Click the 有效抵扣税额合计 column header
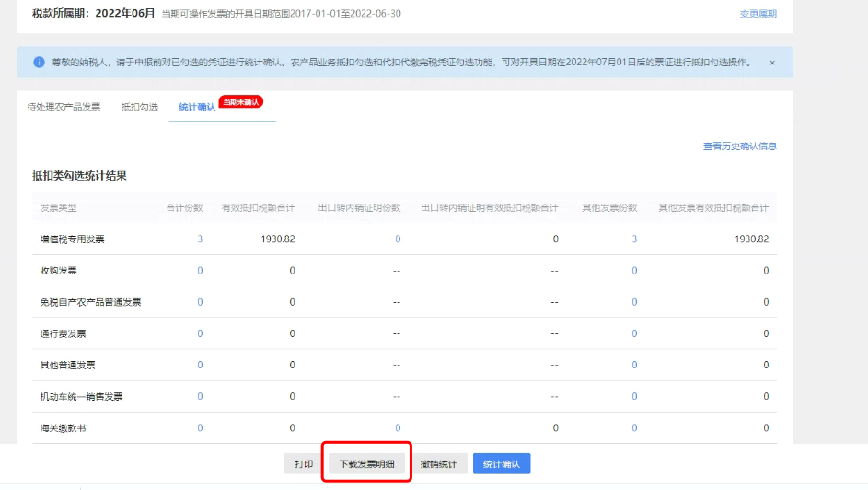The image size is (868, 490). pyautogui.click(x=258, y=208)
